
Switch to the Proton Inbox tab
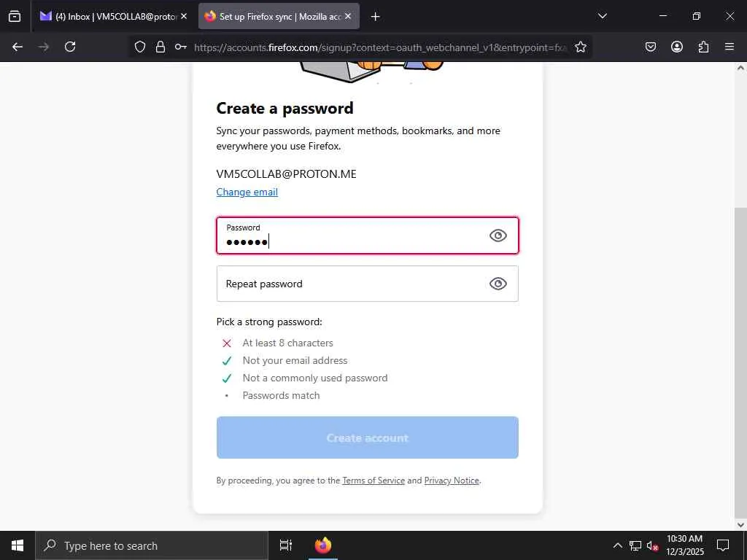click(x=113, y=16)
